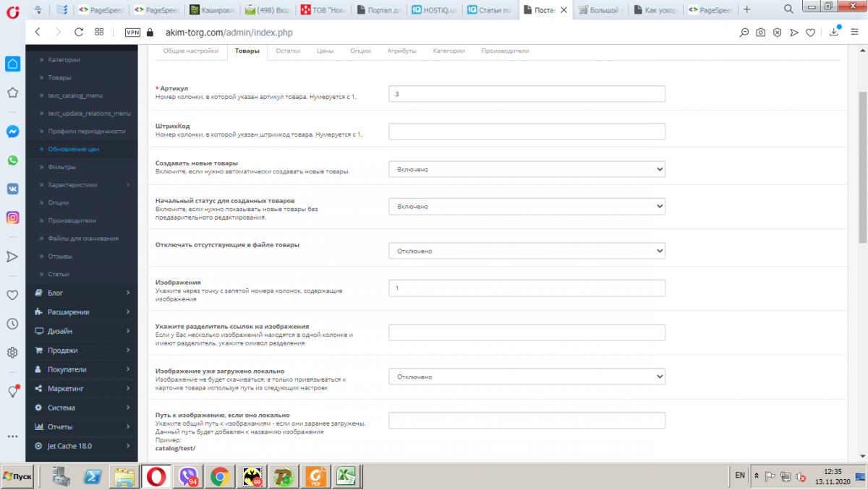
Task: Expand Блог menu in admin sidebar
Action: tap(82, 293)
